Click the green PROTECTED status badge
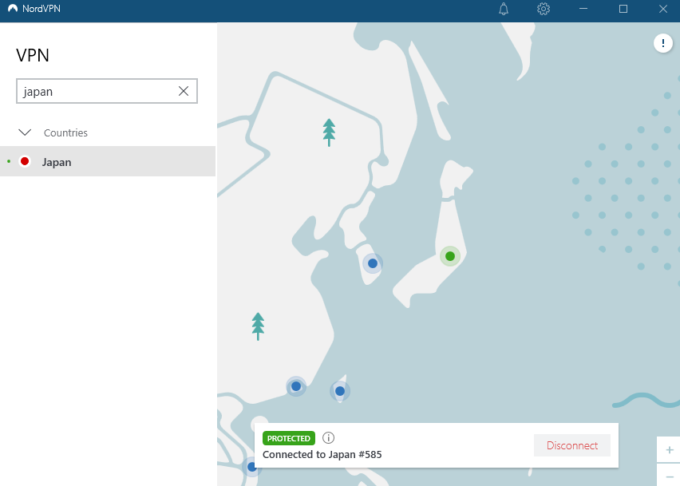Image resolution: width=680 pixels, height=486 pixels. [289, 438]
